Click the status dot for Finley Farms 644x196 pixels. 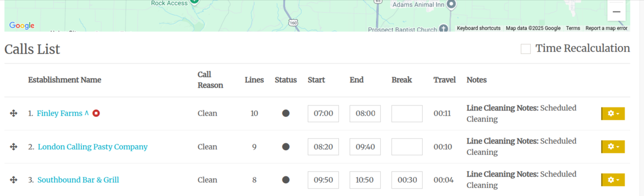[286, 113]
